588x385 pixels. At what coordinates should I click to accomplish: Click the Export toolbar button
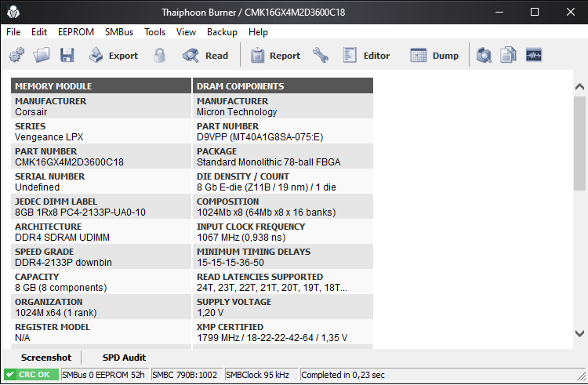(114, 56)
